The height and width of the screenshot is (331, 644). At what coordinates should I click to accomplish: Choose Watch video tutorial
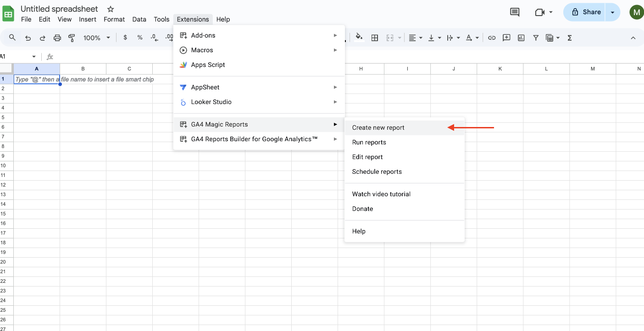405,194
